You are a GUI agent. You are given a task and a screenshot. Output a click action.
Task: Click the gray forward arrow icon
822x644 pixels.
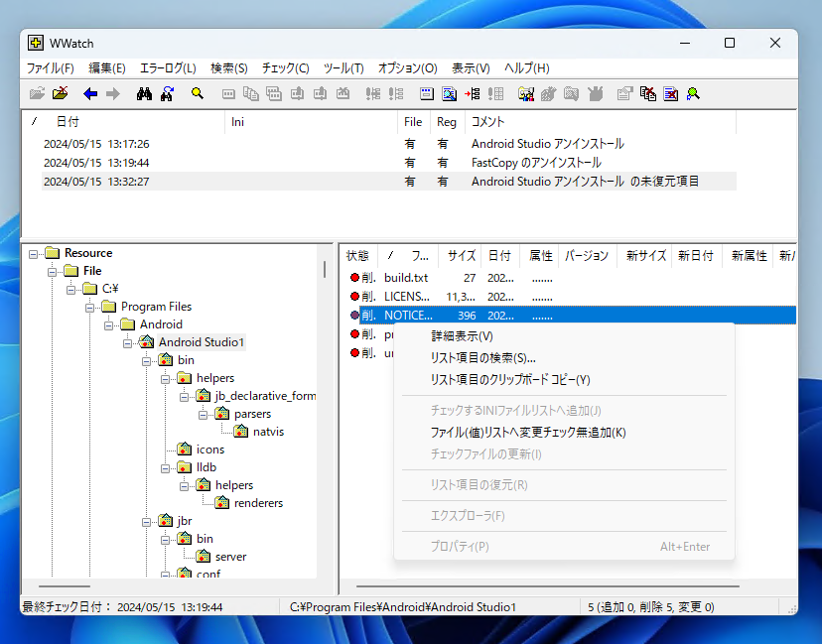tap(113, 94)
